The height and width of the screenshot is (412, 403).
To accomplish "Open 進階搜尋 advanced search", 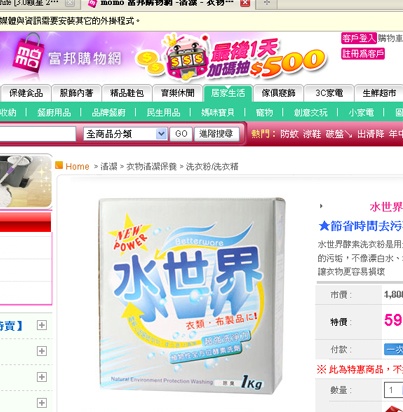I will click(216, 134).
